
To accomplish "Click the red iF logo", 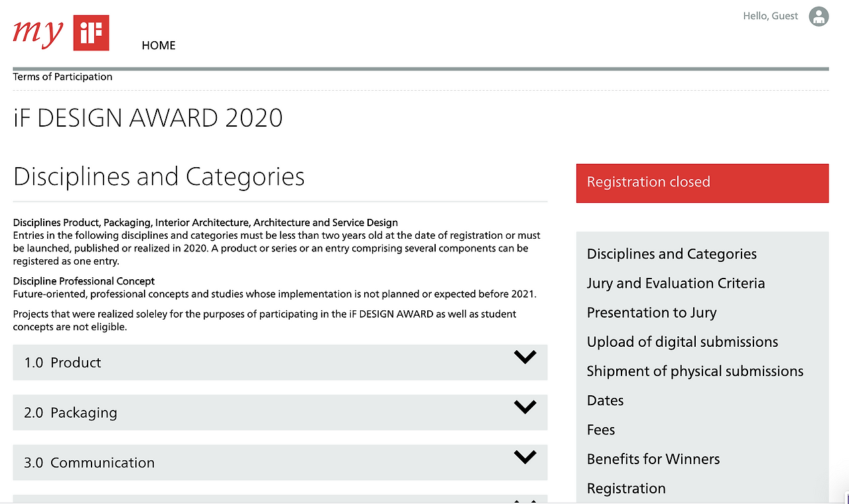I will tap(92, 32).
